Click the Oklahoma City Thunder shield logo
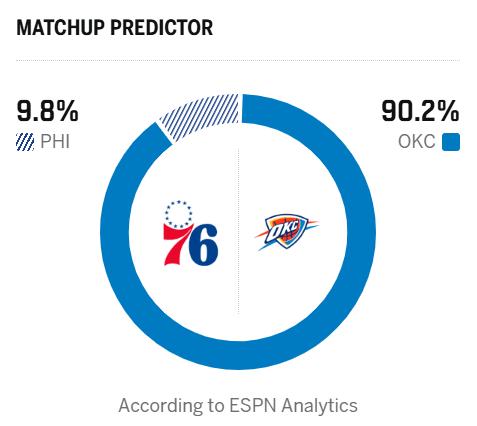The image size is (477, 426). pyautogui.click(x=286, y=232)
